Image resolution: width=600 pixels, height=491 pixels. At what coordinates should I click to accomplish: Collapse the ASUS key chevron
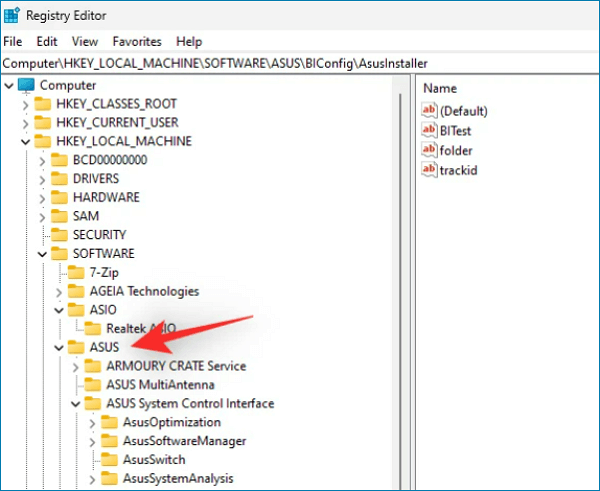pyautogui.click(x=59, y=348)
